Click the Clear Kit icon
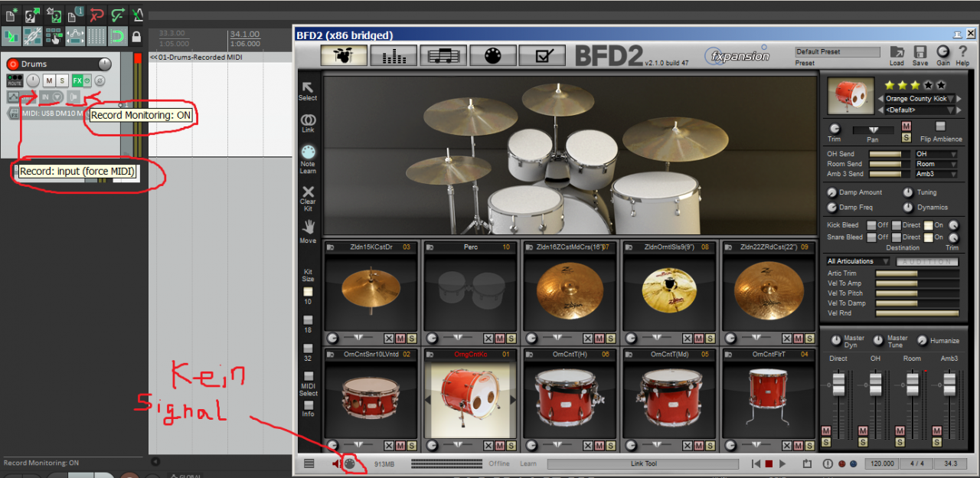Image resolution: width=980 pixels, height=478 pixels. click(308, 192)
